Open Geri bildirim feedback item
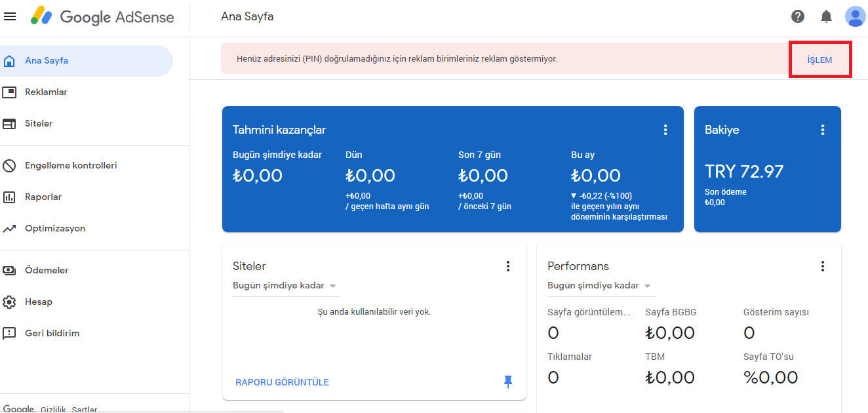This screenshot has width=868, height=413. (x=52, y=334)
